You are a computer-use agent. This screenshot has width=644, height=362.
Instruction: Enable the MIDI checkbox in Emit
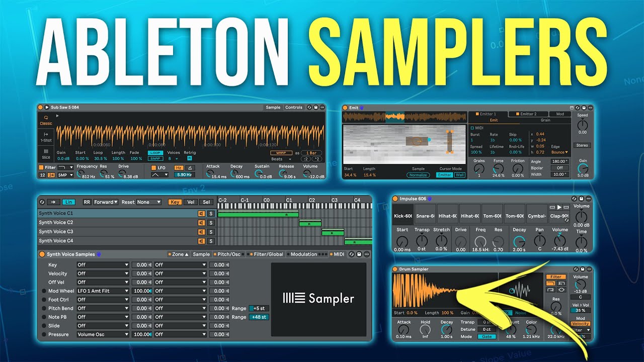point(472,128)
